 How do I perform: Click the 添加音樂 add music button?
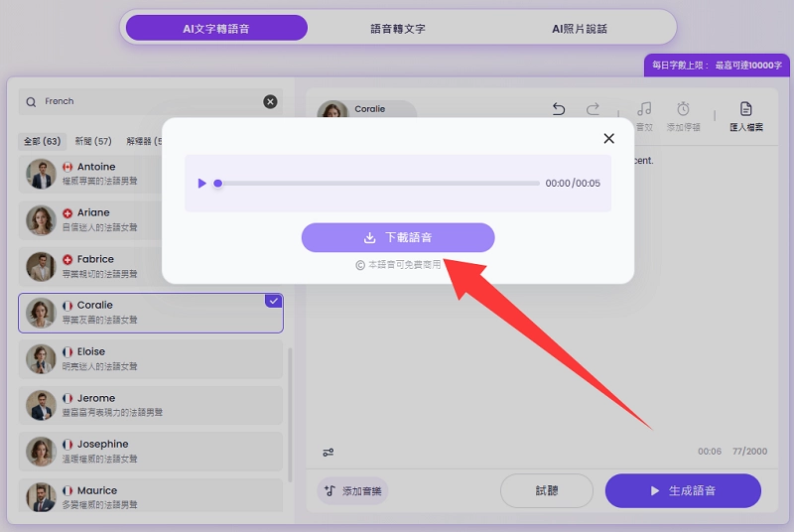pyautogui.click(x=352, y=490)
